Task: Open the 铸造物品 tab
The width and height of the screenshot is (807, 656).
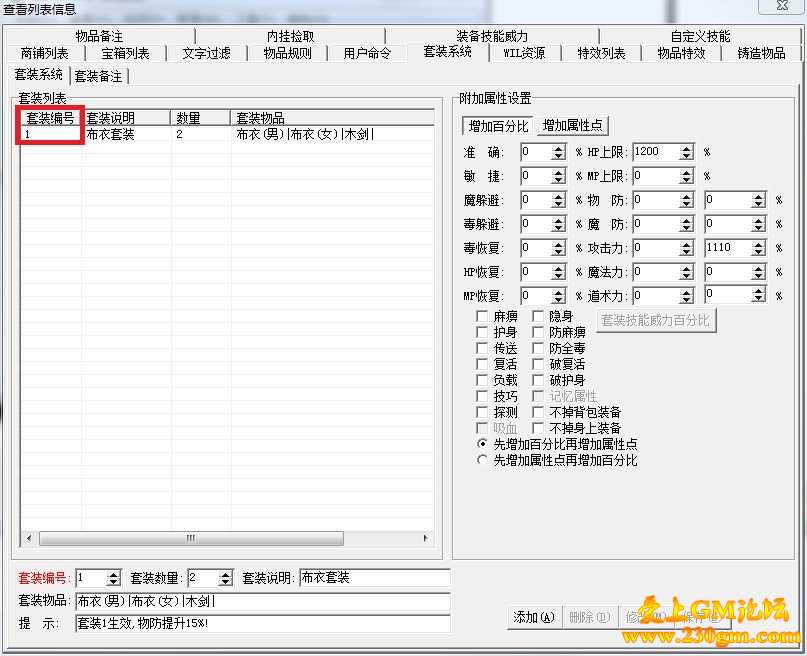Action: coord(761,53)
